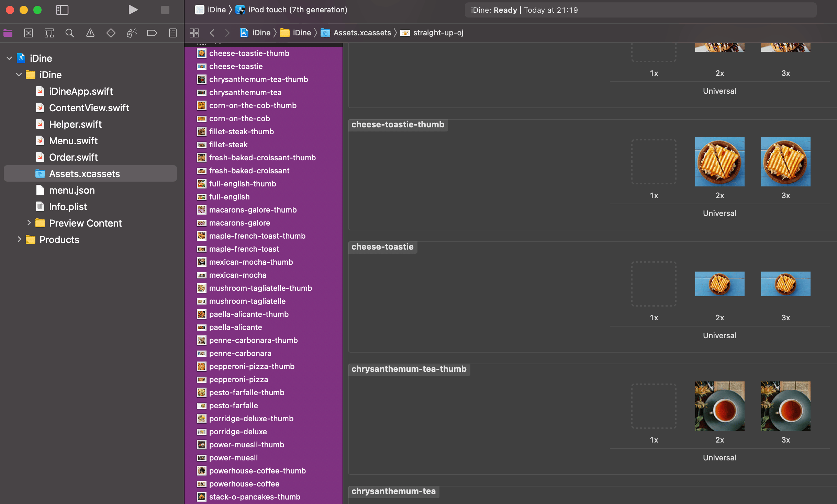Image resolution: width=837 pixels, height=504 pixels.
Task: Open the Test navigator diamond icon
Action: pyautogui.click(x=111, y=33)
